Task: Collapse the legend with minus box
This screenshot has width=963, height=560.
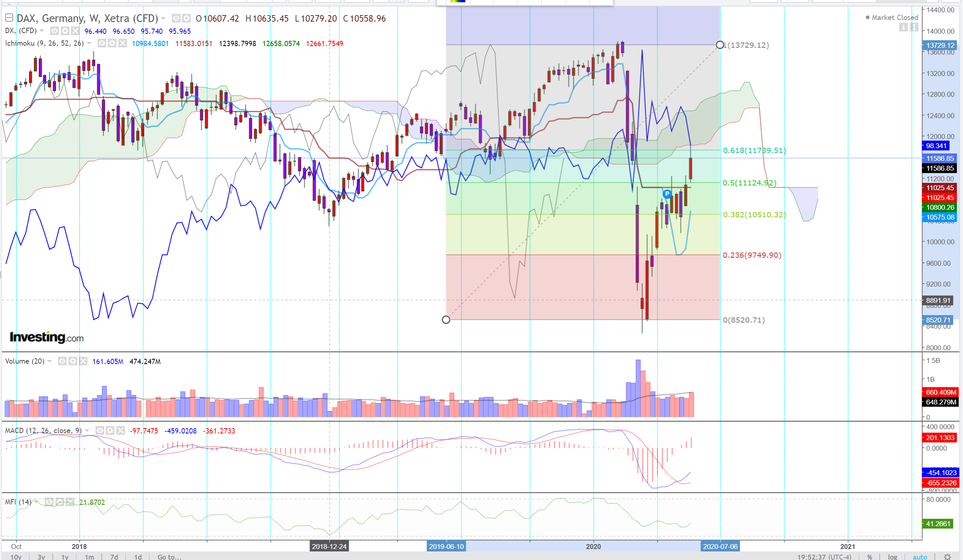Action: tap(9, 18)
